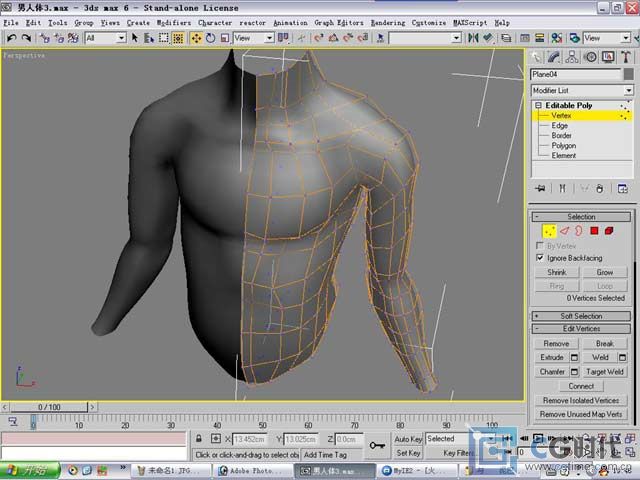Activate the Unlink Selection tool
Image resolution: width=640 pixels, height=480 pixels.
[x=59, y=38]
